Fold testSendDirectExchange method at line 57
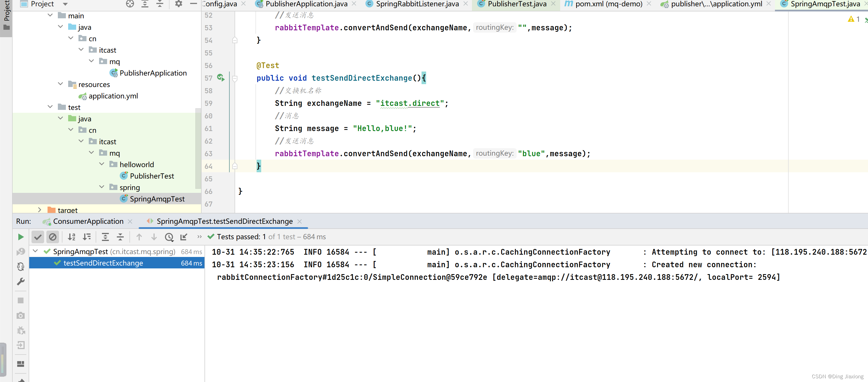868x382 pixels. coord(235,78)
